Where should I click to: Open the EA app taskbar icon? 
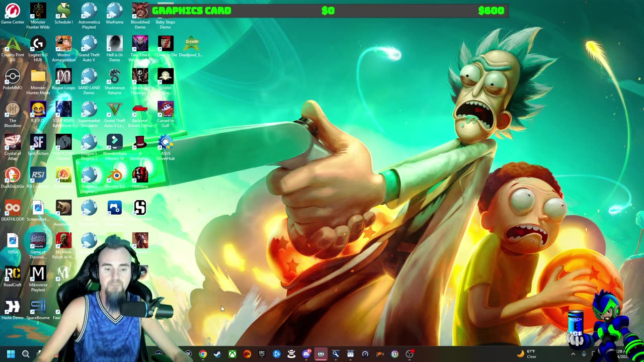click(x=247, y=354)
